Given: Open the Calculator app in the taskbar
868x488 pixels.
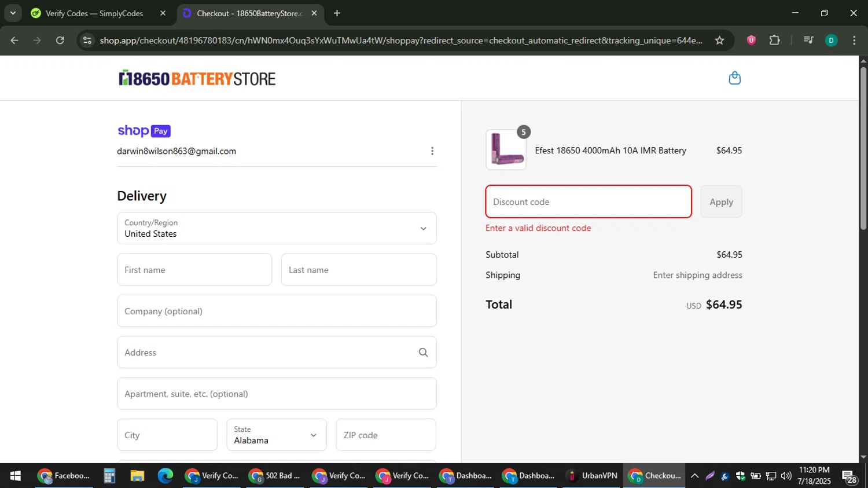Looking at the screenshot, I should click(x=109, y=476).
